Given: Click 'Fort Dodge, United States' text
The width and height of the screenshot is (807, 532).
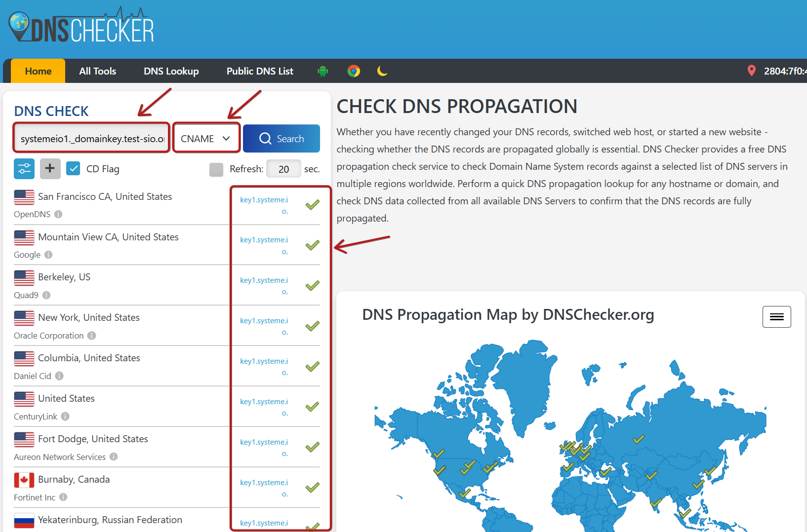Looking at the screenshot, I should (93, 439).
